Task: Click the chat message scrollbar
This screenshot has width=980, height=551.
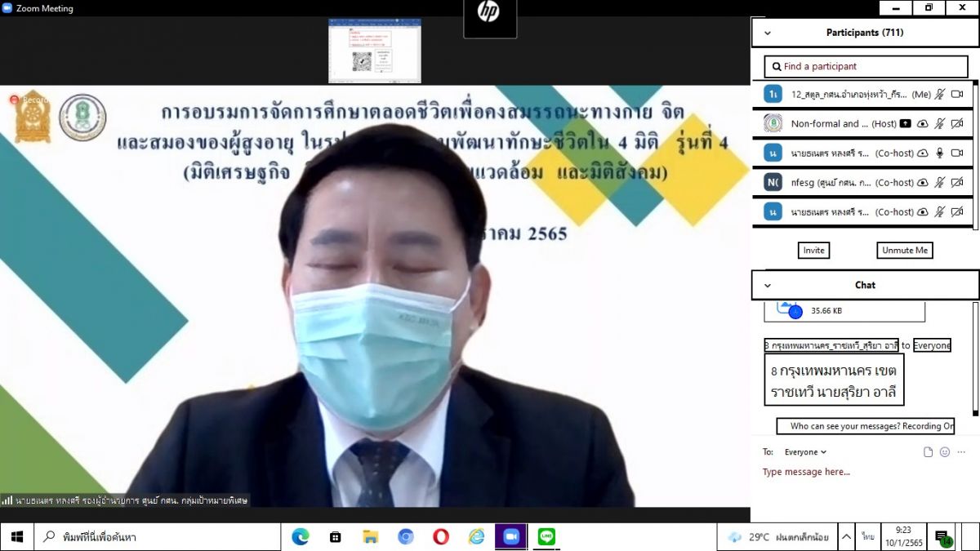Action: click(x=974, y=359)
